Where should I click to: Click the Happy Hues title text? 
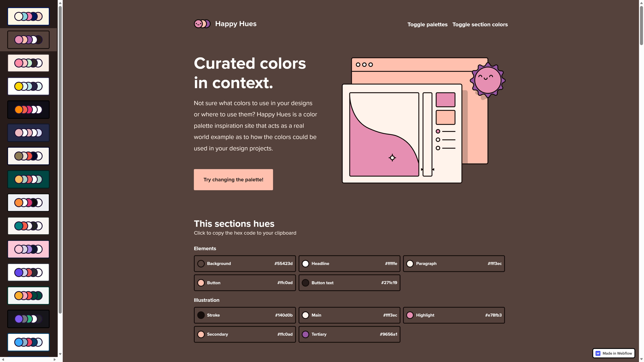(x=235, y=24)
